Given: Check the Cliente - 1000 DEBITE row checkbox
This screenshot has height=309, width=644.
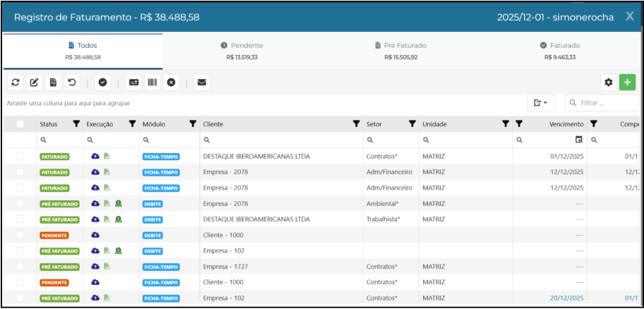Looking at the screenshot, I should 20,235.
